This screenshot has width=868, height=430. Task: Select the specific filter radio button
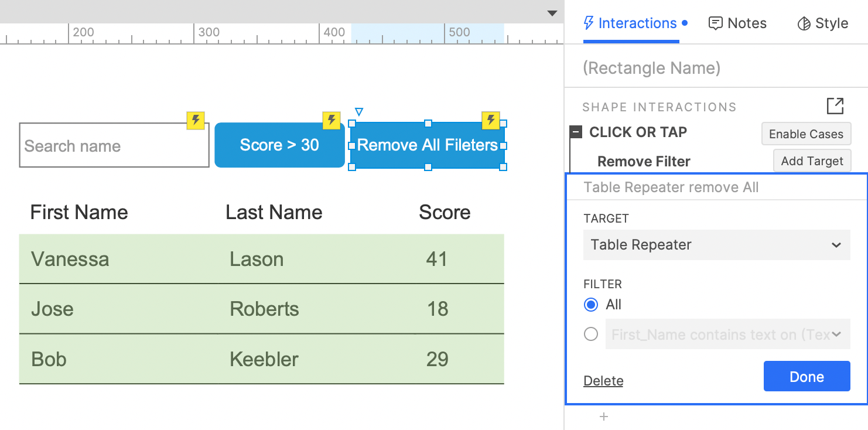click(591, 334)
